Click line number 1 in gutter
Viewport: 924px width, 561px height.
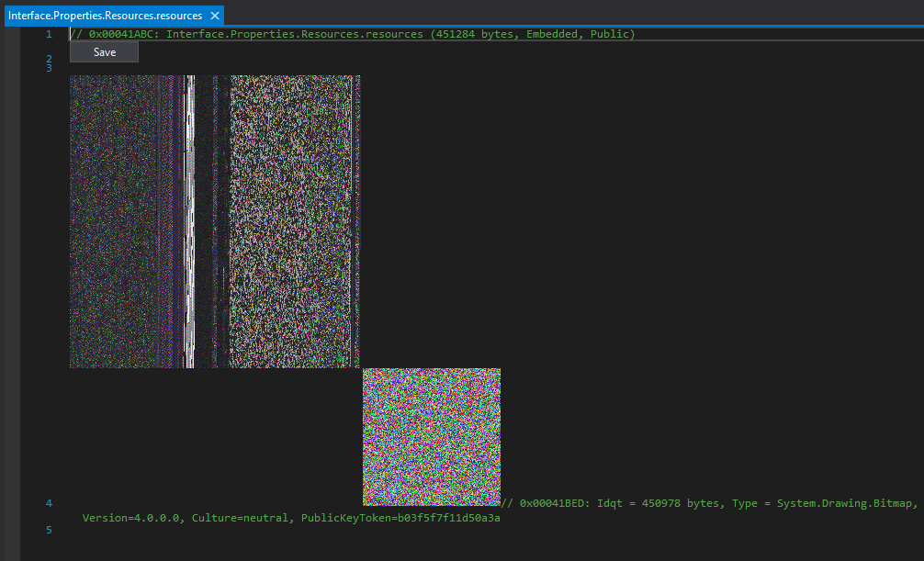point(49,34)
